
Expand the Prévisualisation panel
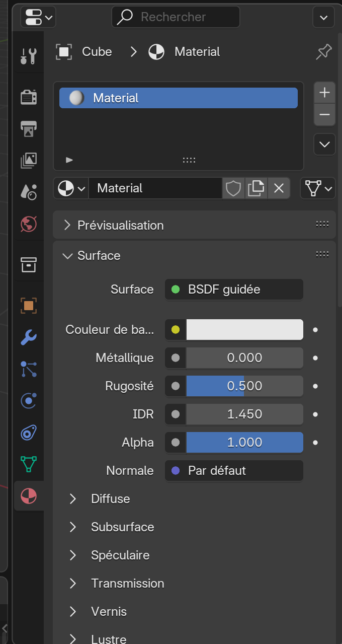point(121,225)
